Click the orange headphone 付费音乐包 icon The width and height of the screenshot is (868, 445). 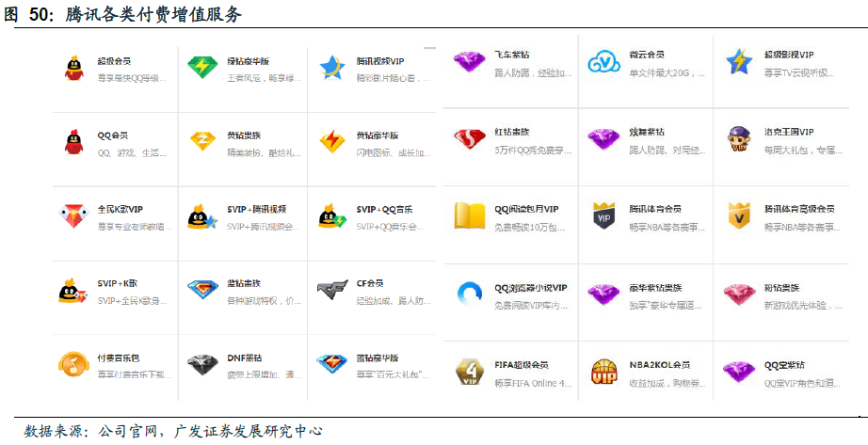[x=72, y=364]
